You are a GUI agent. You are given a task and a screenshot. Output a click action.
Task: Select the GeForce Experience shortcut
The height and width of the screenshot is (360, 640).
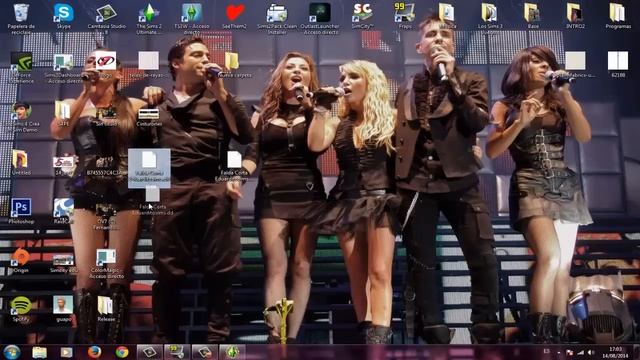point(21,68)
